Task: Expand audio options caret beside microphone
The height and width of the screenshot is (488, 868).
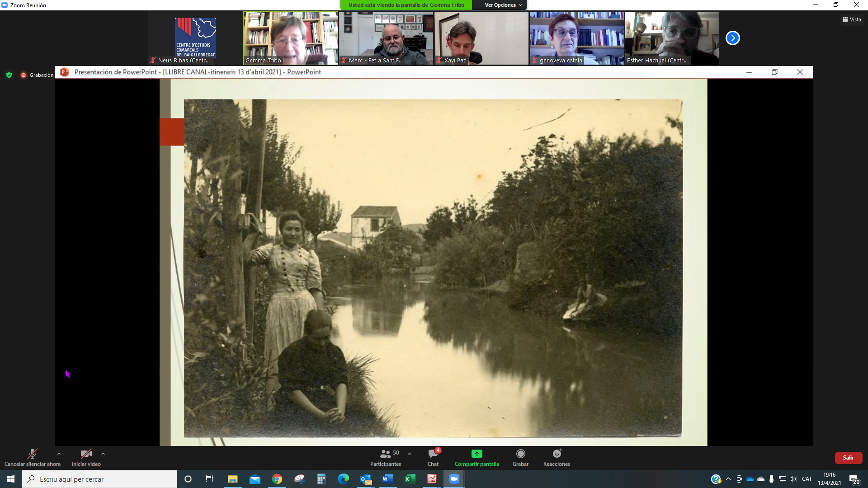Action: [59, 454]
